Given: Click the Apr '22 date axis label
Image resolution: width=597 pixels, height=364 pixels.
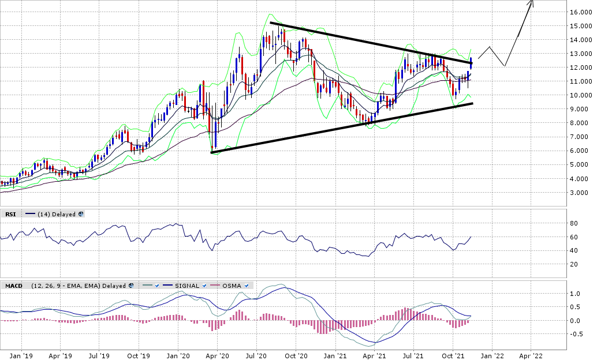Looking at the screenshot, I should pyautogui.click(x=531, y=357).
